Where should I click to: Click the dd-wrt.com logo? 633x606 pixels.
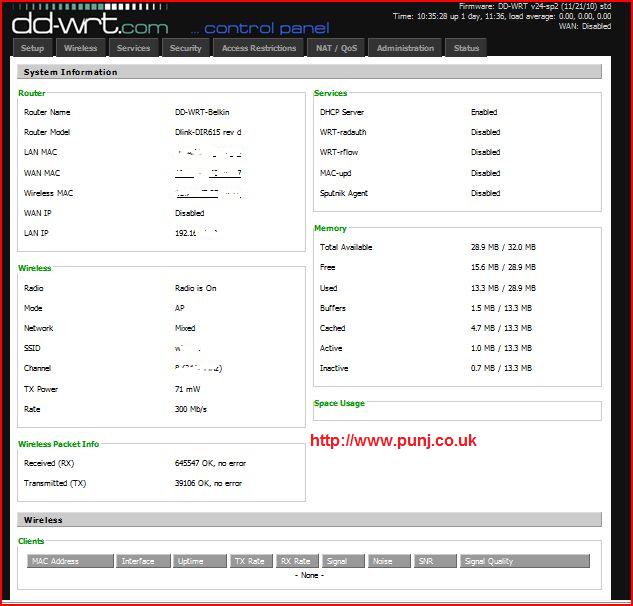[x=90, y=23]
